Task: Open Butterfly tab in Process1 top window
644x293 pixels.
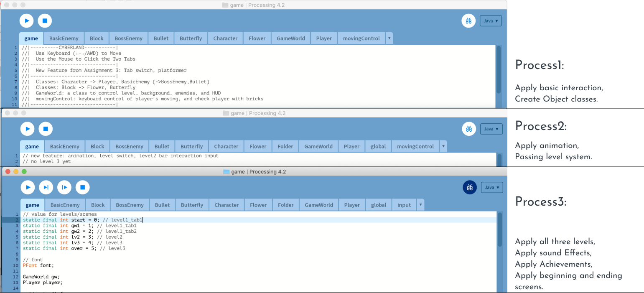Action: point(191,38)
